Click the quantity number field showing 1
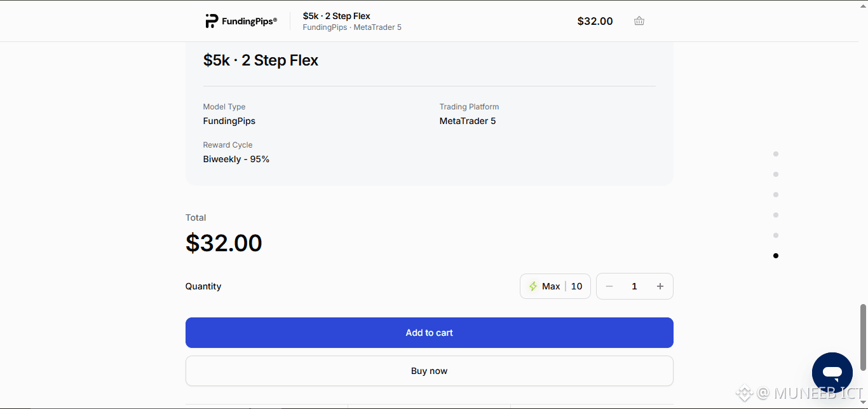Viewport: 868px width, 409px height. pos(634,286)
